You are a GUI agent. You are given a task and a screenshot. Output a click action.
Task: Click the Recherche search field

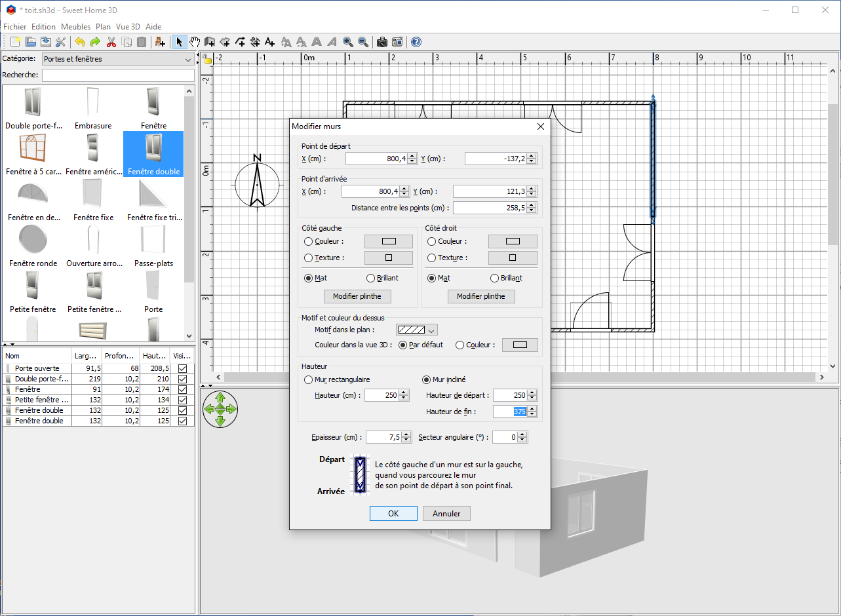(x=118, y=75)
